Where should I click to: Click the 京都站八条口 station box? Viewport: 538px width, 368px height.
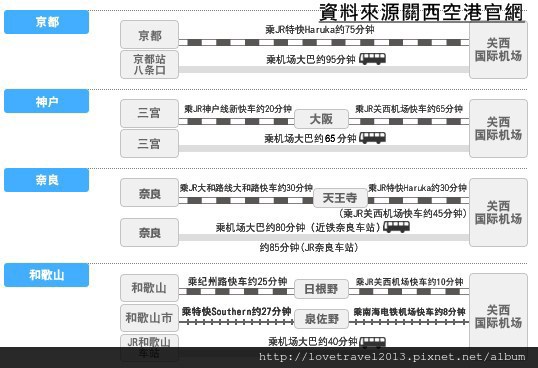tap(149, 64)
